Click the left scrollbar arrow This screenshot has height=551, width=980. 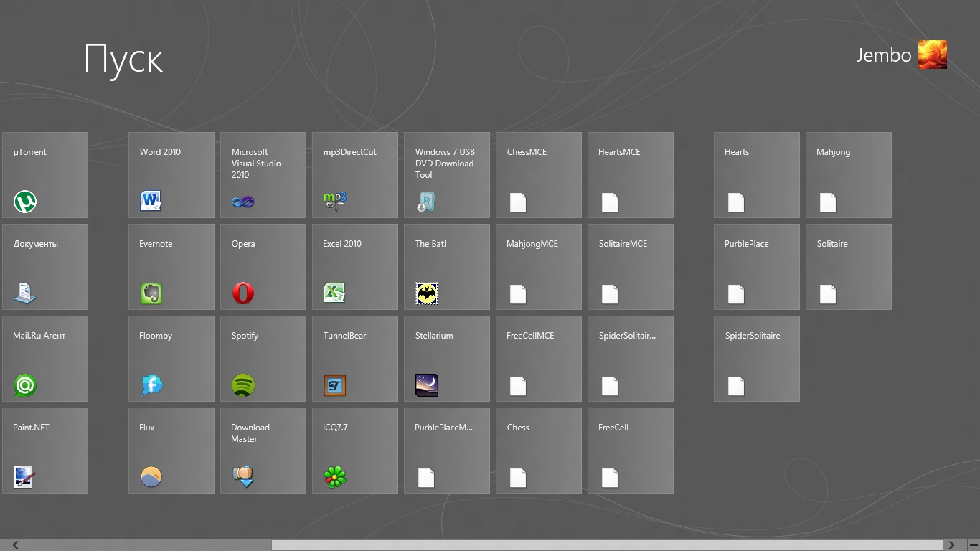pos(16,545)
